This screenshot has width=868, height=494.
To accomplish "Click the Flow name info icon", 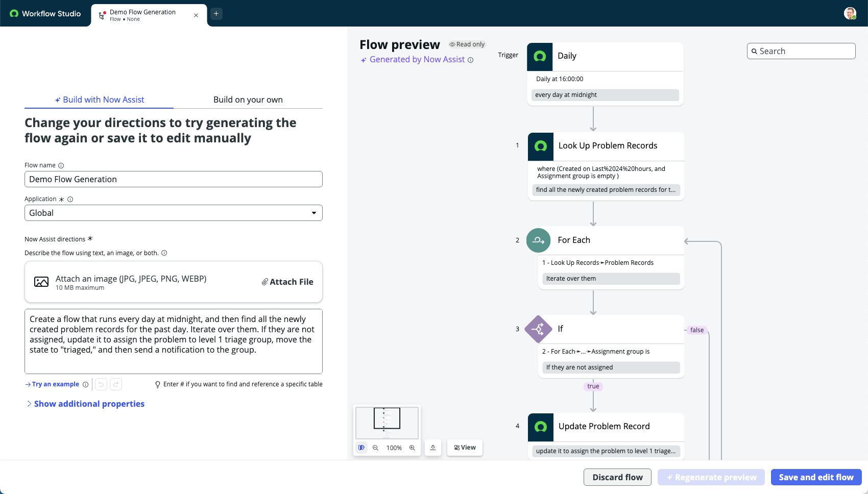I will pyautogui.click(x=61, y=165).
